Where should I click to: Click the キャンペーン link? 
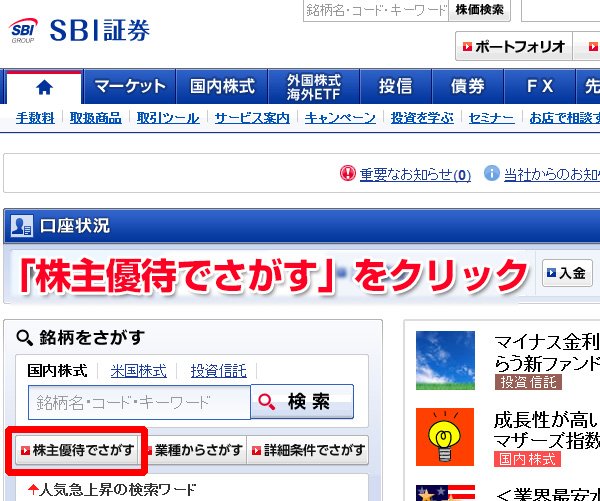pos(340,118)
